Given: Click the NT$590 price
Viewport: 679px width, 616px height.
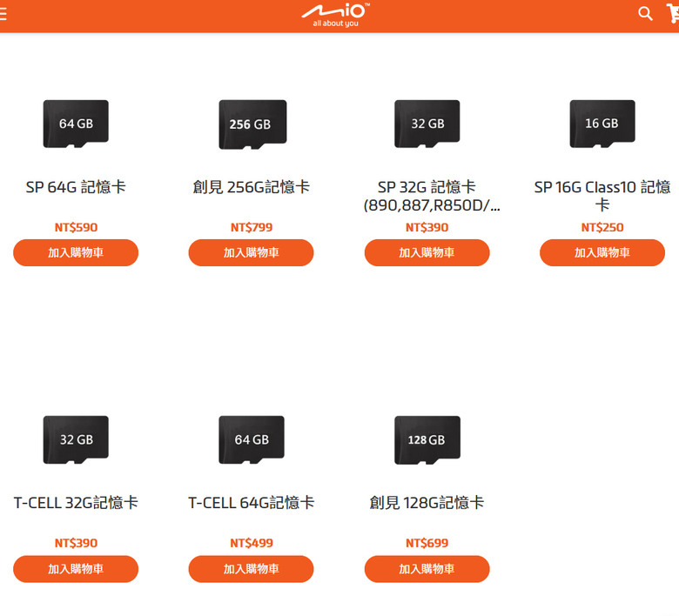Looking at the screenshot, I should [76, 227].
